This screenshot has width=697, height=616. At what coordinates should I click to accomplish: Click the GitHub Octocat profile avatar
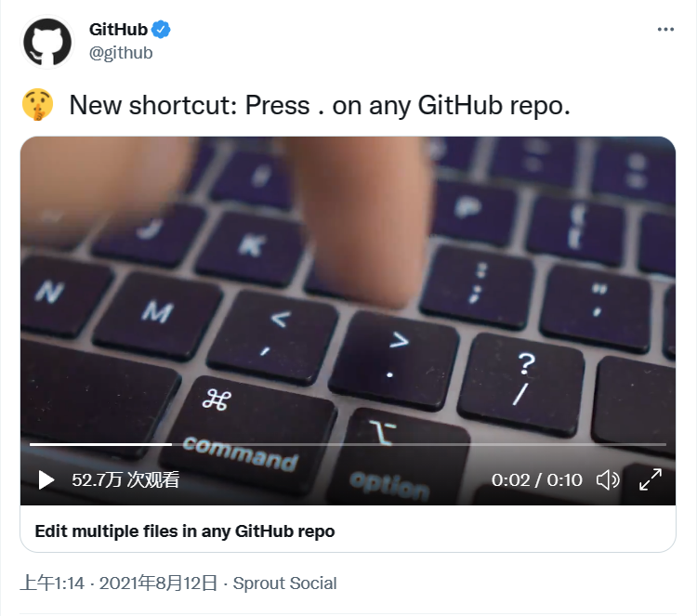[x=47, y=42]
